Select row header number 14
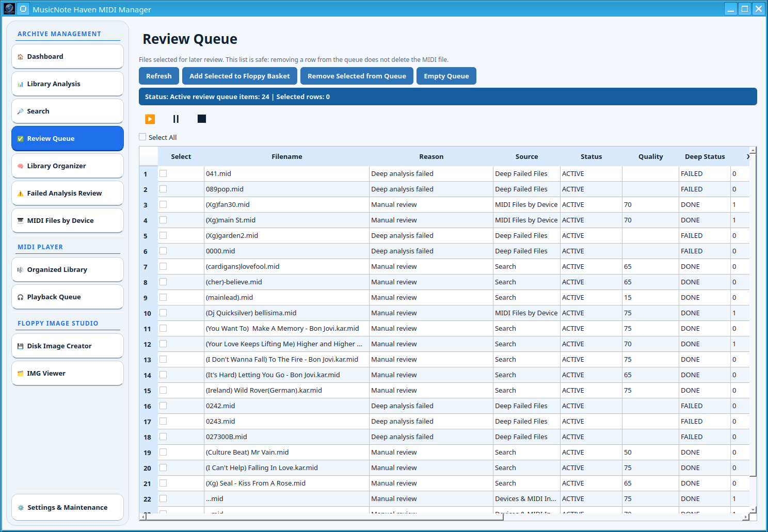The height and width of the screenshot is (532, 768). tap(148, 375)
